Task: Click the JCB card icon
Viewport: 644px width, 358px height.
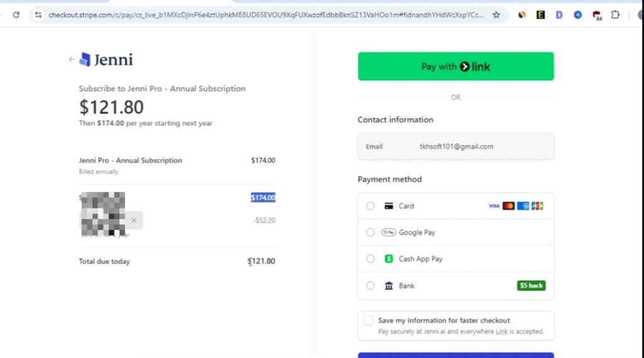Action: pyautogui.click(x=537, y=206)
